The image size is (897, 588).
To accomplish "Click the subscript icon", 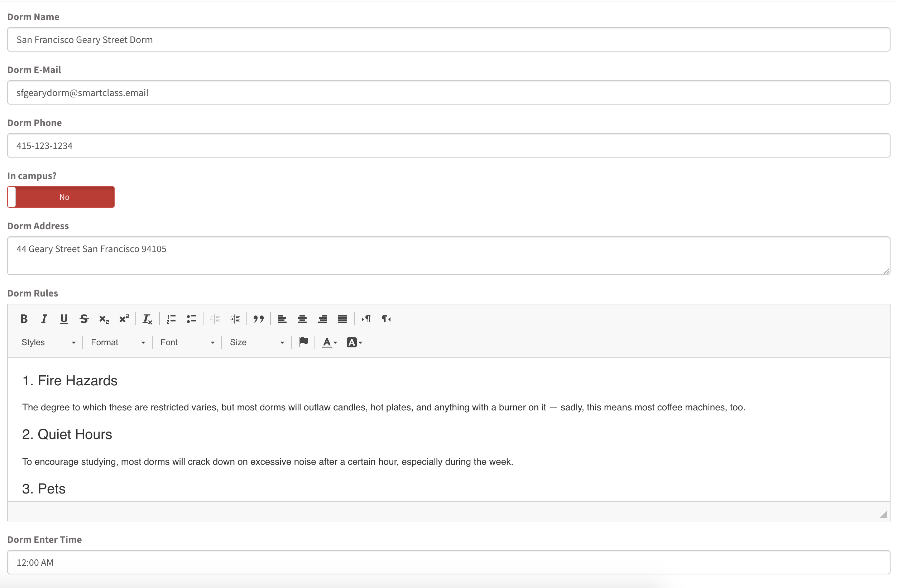I will pos(104,319).
